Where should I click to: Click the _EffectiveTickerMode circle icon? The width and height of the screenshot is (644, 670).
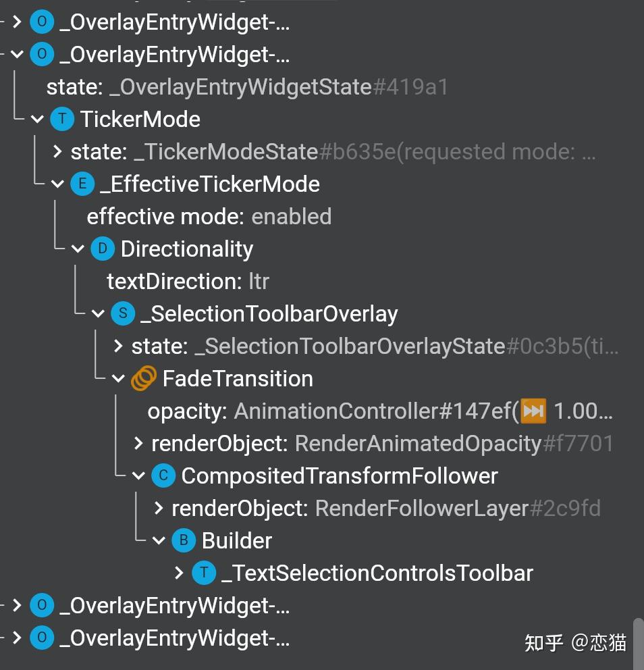tap(82, 184)
